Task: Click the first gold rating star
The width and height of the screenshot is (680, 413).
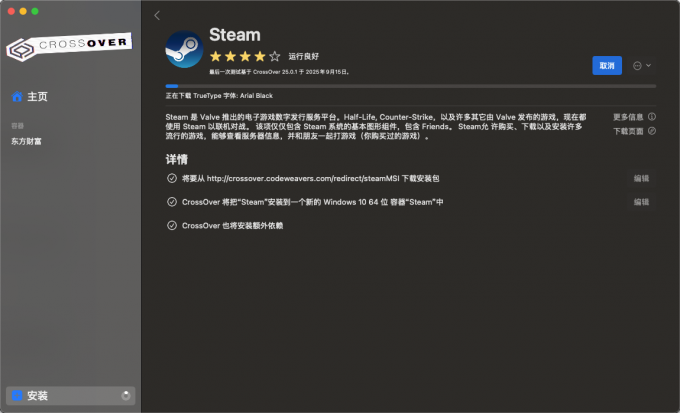Action: pos(216,56)
